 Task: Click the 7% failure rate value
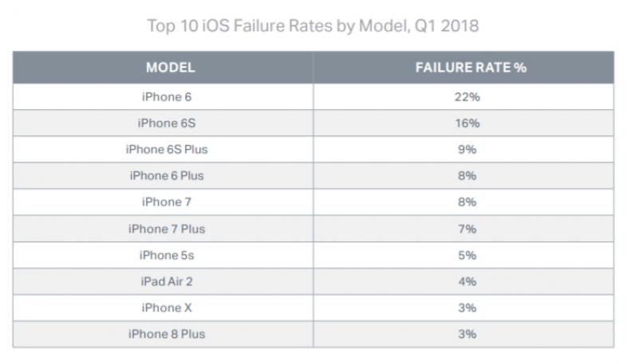click(x=468, y=229)
